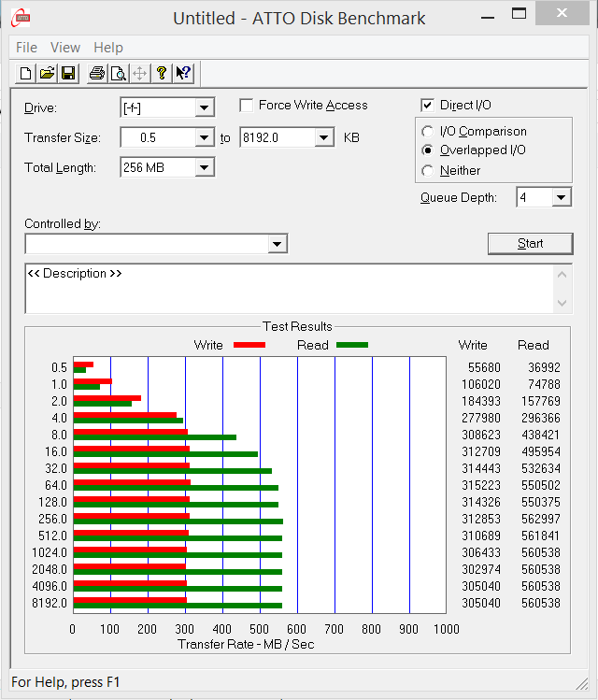Select the Overlapped I/O radio button
This screenshot has height=700, width=598.
click(428, 150)
